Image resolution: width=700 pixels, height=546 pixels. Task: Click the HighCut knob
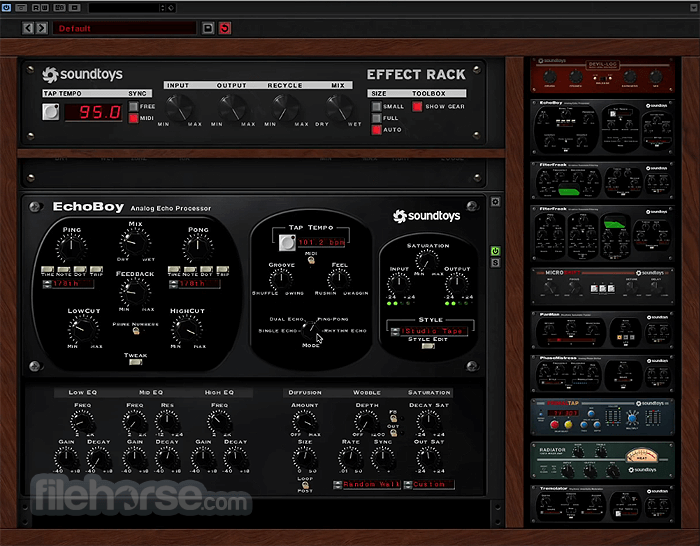point(187,329)
